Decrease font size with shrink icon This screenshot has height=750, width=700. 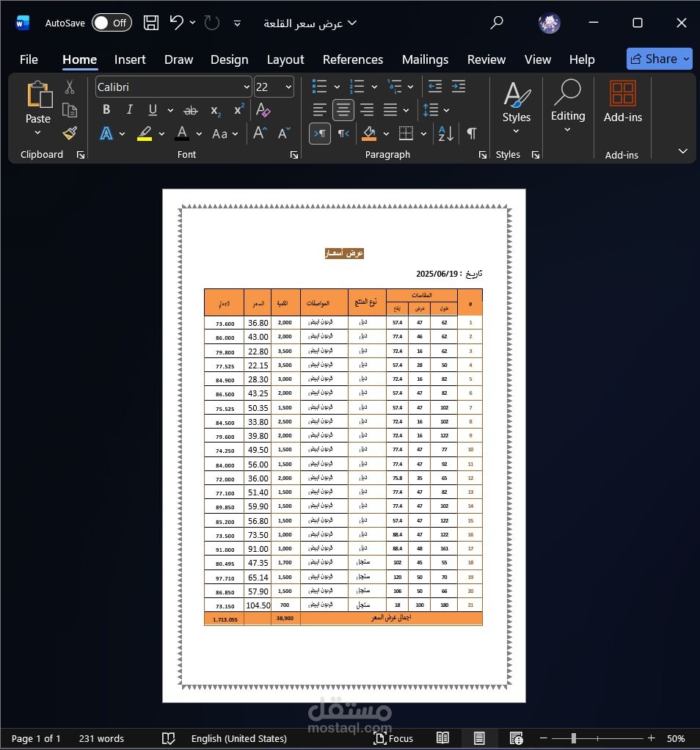click(x=284, y=133)
